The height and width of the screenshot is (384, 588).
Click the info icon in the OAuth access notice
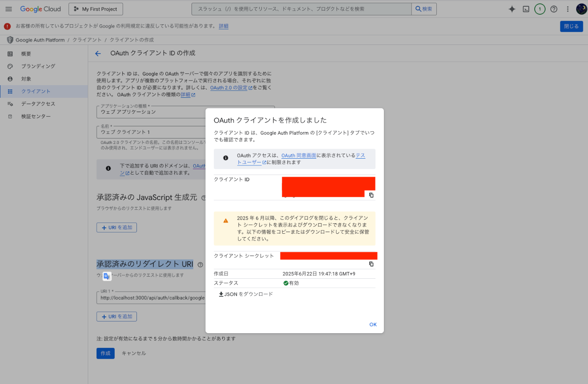[226, 158]
